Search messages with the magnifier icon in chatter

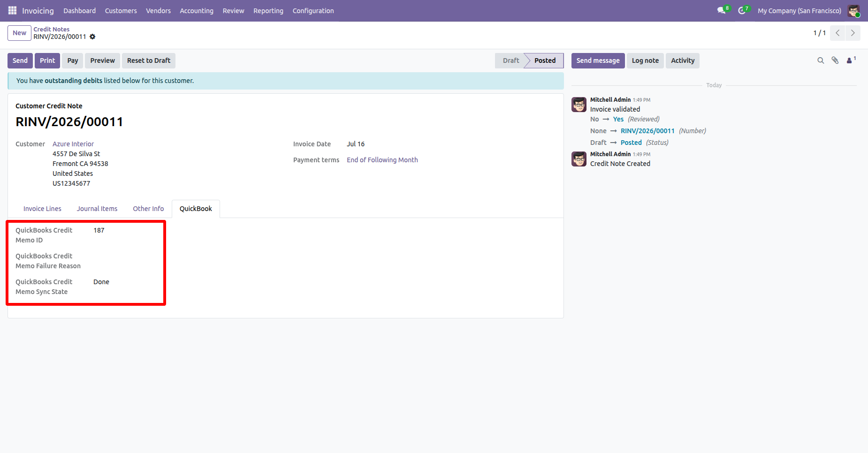tap(821, 60)
